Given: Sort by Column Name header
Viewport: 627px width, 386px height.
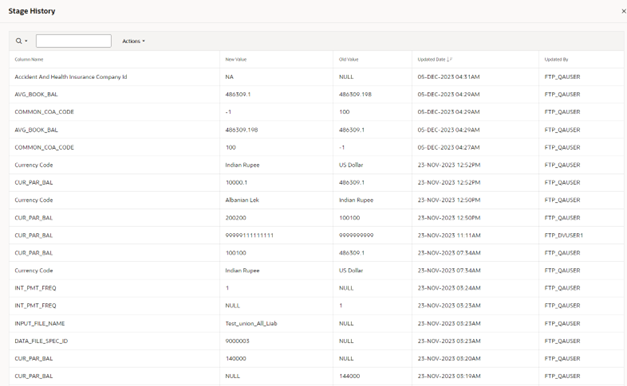Looking at the screenshot, I should pyautogui.click(x=29, y=60).
